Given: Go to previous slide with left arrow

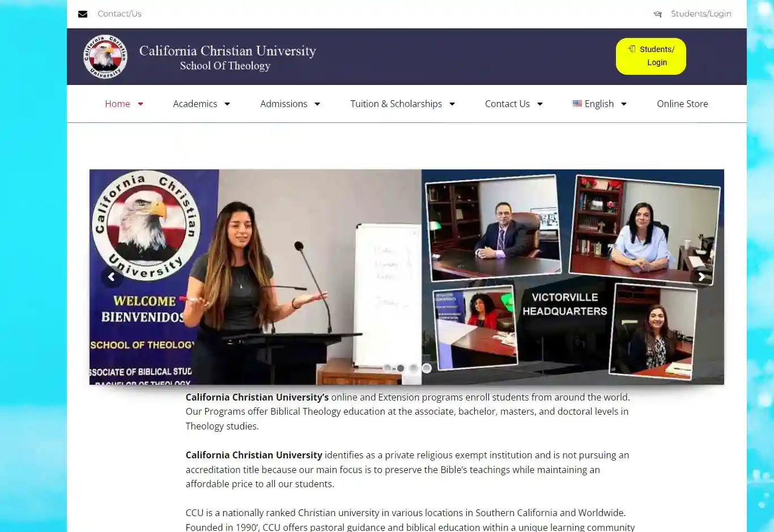Looking at the screenshot, I should click(x=112, y=276).
